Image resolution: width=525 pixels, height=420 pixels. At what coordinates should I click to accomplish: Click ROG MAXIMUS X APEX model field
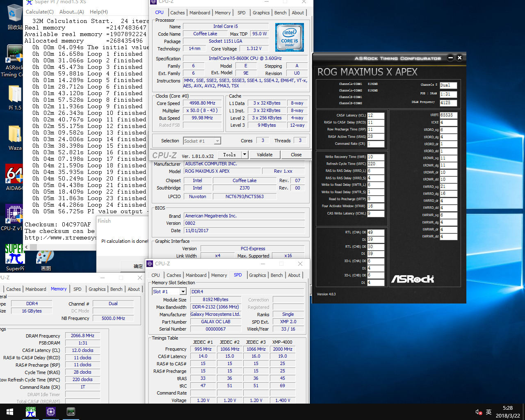[223, 171]
